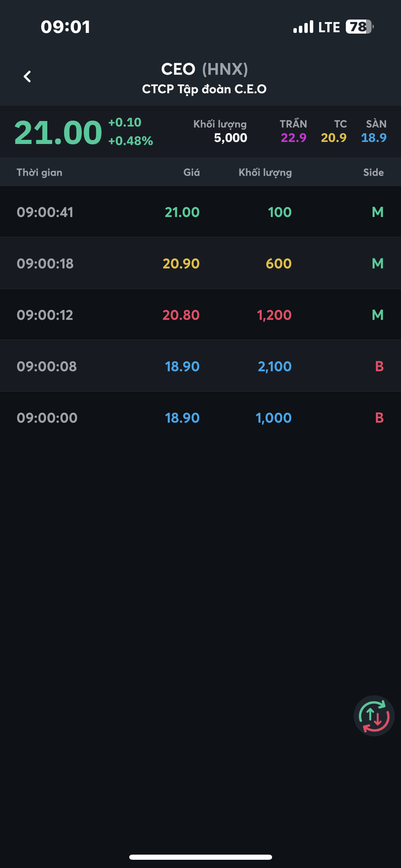The height and width of the screenshot is (868, 401).
Task: Tap the SÀN floor price 18.9
Action: [x=374, y=138]
